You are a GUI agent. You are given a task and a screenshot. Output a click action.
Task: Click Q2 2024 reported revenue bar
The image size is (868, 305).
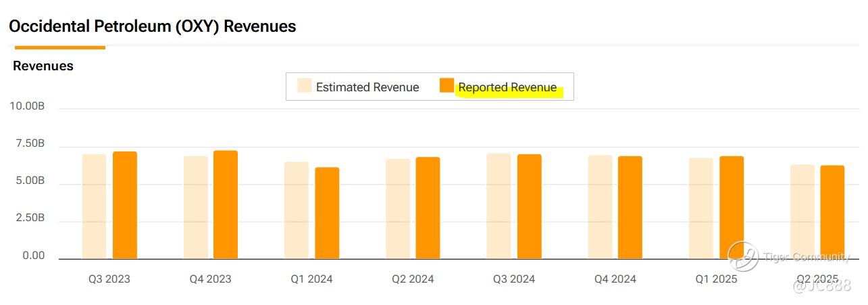point(428,208)
